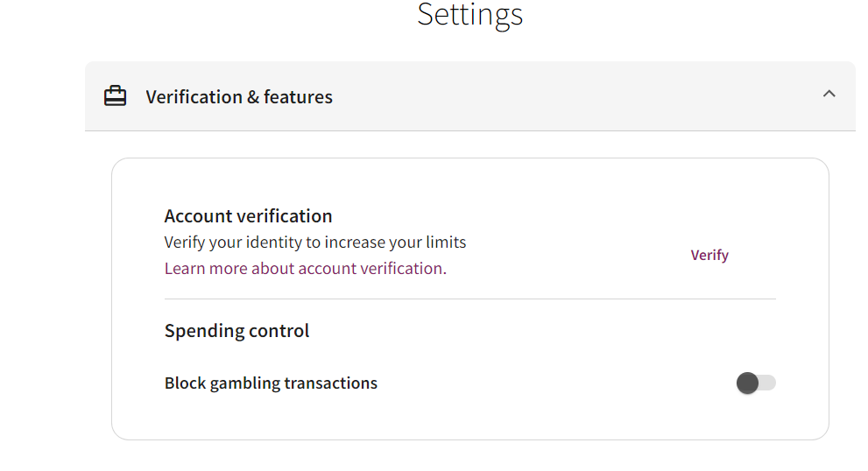Screen dimensions: 868x471
Task: Collapse the Verification & features section chevron
Action: click(829, 94)
